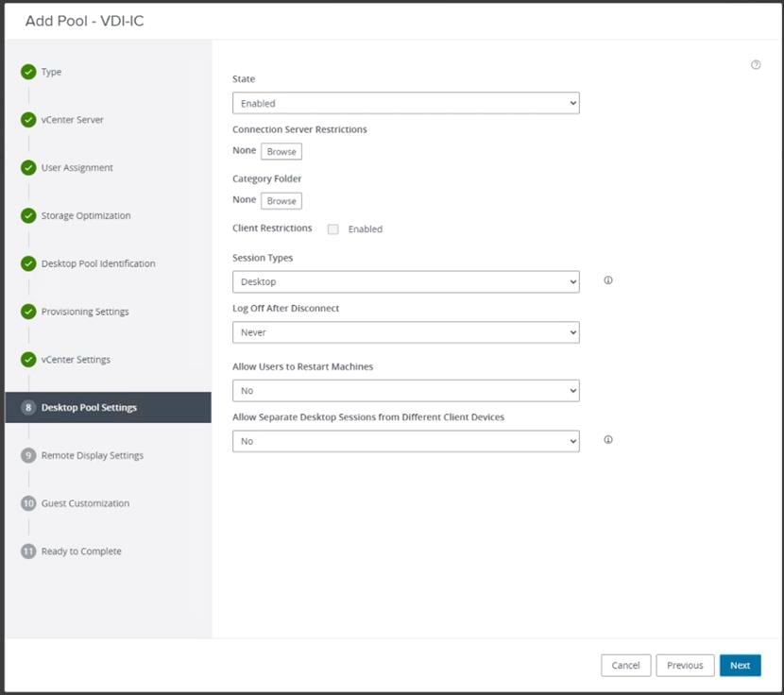Click the green checkmark icon for Type
The image size is (784, 695).
28,72
